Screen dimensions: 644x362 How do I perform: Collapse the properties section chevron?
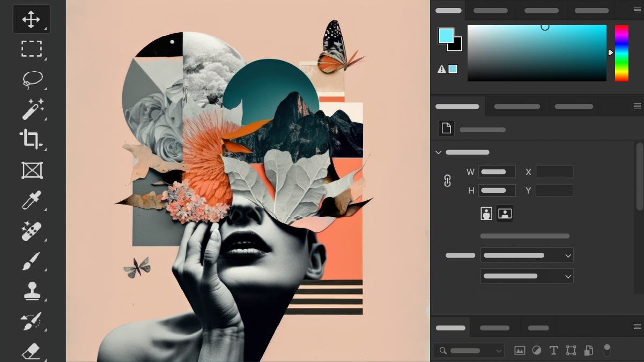click(x=439, y=153)
